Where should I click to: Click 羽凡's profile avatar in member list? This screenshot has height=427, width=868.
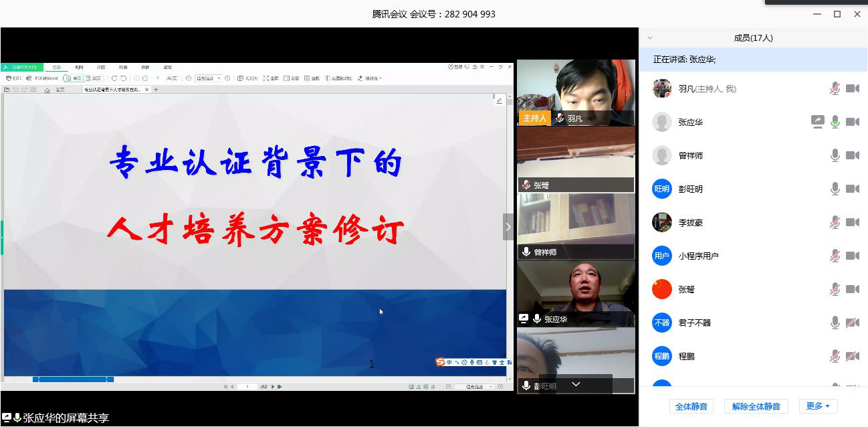[x=661, y=88]
